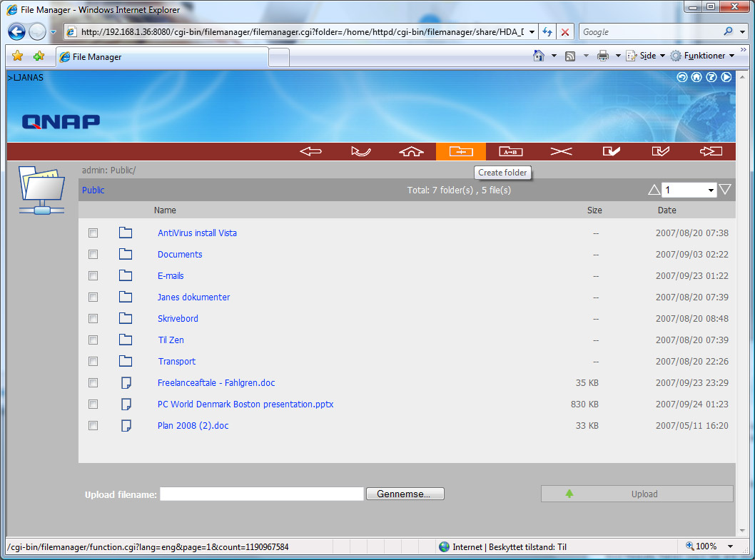Click the house-shaped home icon in red toolbar
The image size is (755, 560).
pyautogui.click(x=411, y=151)
